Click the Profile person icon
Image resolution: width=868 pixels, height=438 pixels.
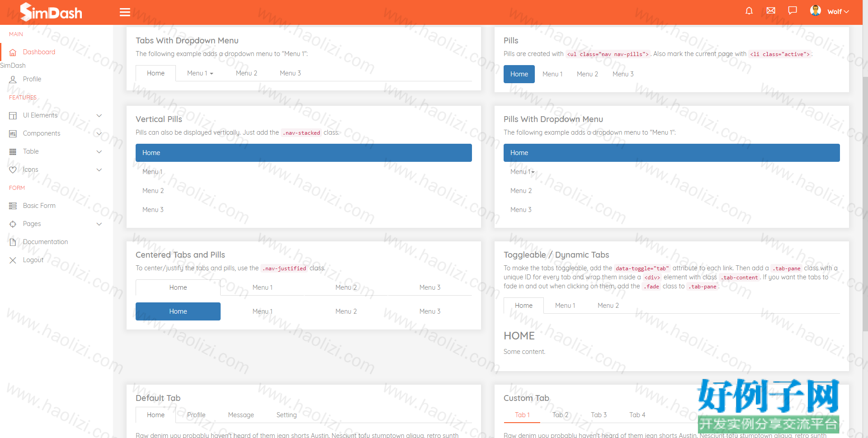13,79
